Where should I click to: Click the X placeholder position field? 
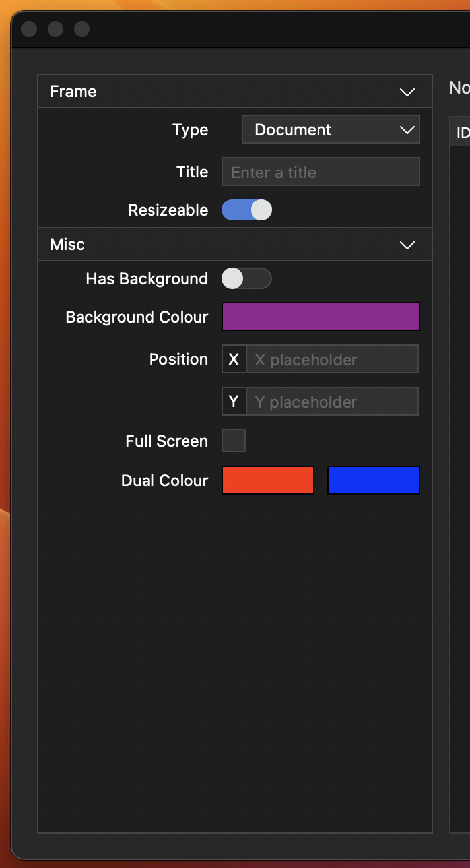[332, 359]
